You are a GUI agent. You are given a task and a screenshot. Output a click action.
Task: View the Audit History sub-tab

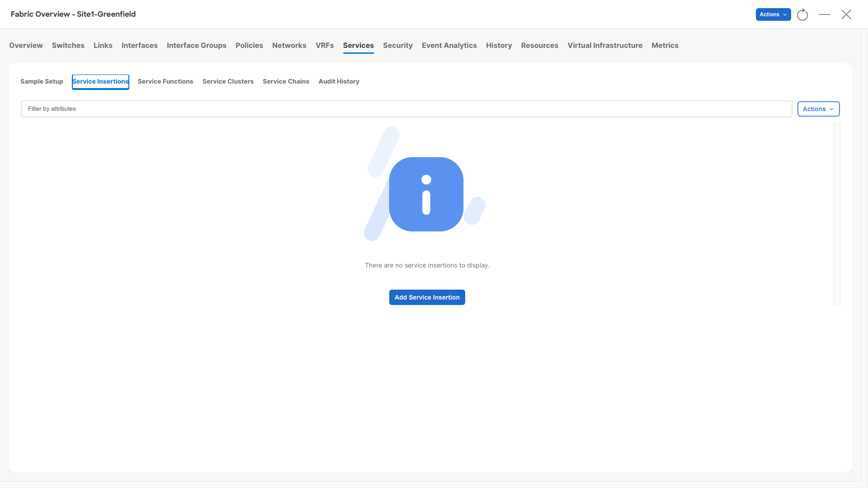pos(339,81)
